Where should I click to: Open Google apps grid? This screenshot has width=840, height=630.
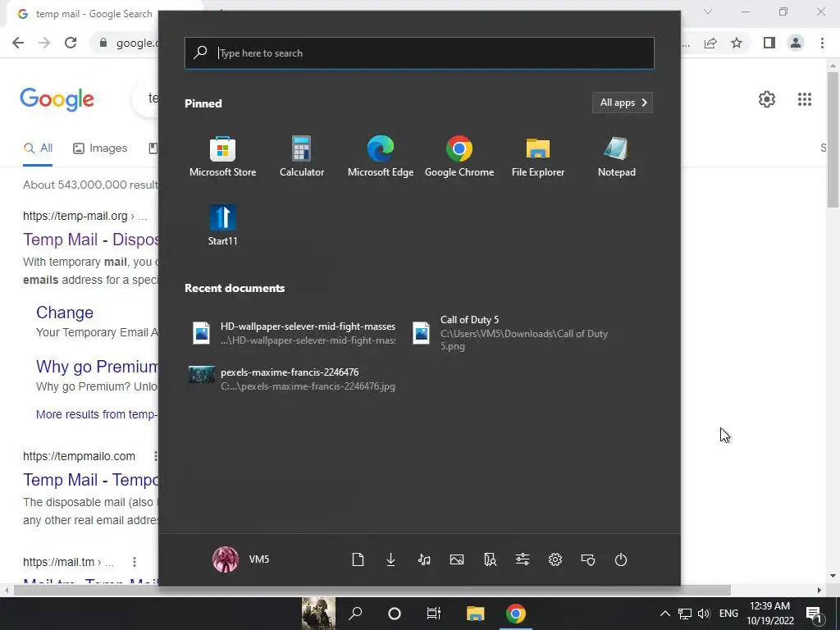(805, 99)
